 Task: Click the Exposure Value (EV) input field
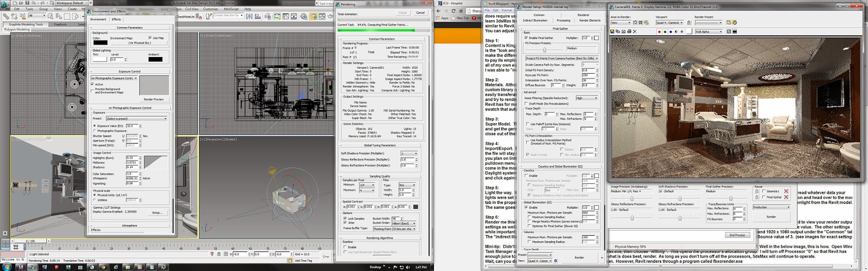coord(131,126)
